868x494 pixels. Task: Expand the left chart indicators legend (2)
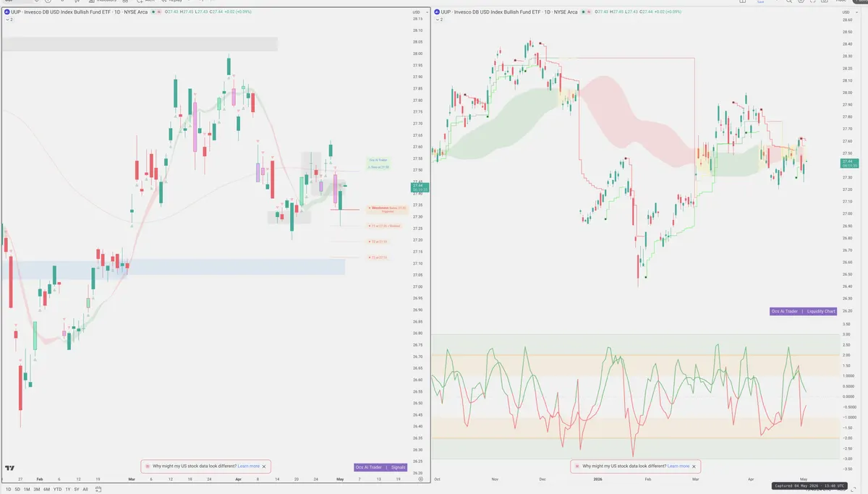click(8, 20)
